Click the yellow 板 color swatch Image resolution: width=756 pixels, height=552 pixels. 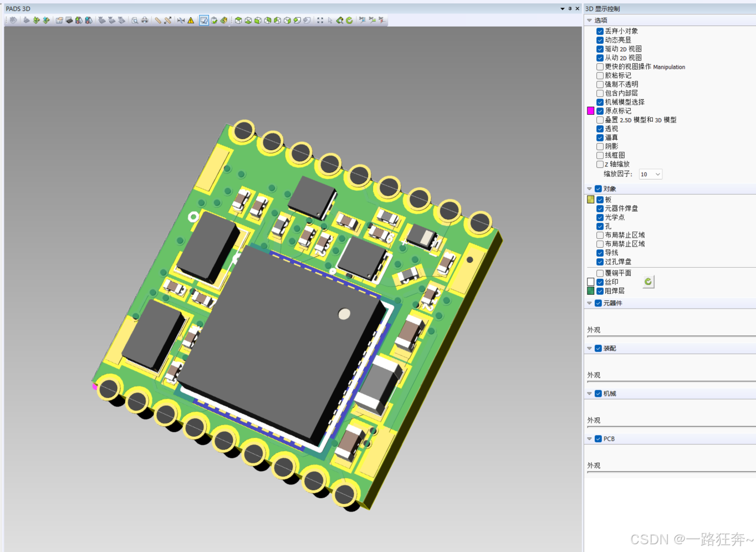click(591, 200)
